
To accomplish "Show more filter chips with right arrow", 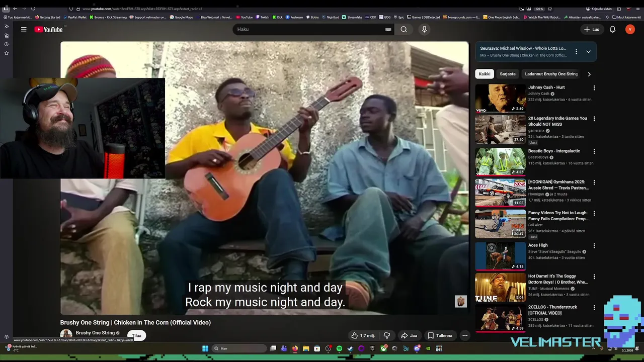I will [x=589, y=74].
